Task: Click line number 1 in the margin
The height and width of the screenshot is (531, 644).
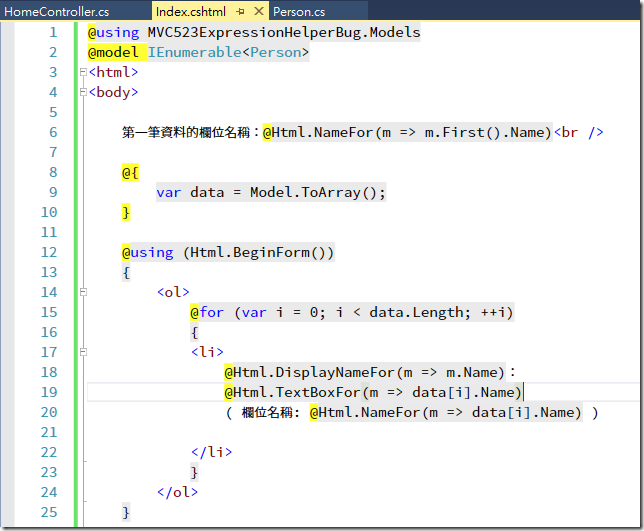Action: pyautogui.click(x=53, y=32)
